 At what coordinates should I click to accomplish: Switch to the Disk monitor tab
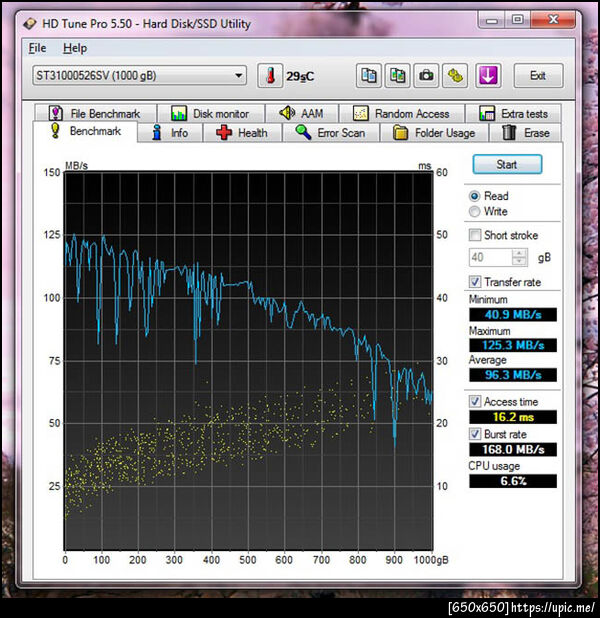tap(211, 114)
